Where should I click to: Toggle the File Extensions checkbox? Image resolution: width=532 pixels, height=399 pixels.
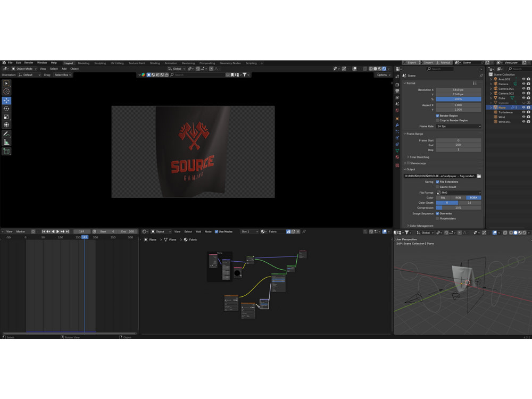point(437,182)
